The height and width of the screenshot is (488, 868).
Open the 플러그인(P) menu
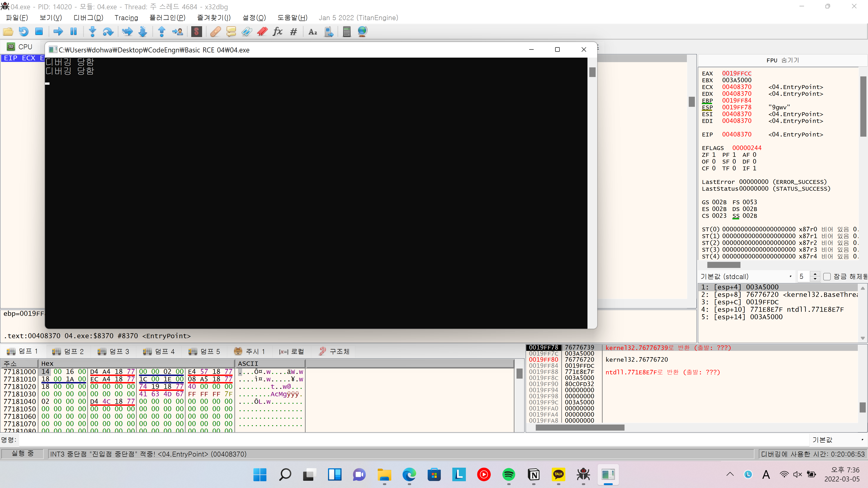(167, 18)
